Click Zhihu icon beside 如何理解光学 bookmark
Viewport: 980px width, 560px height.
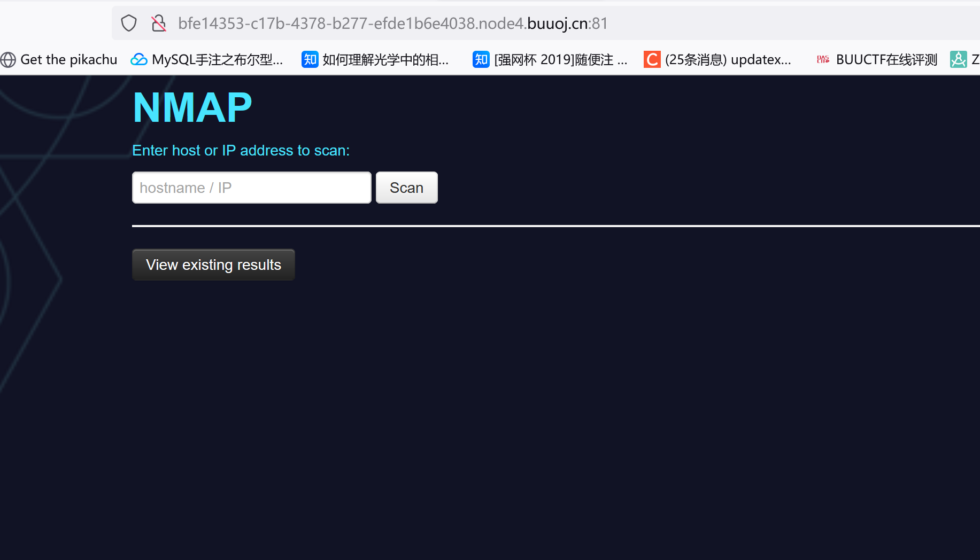coord(310,59)
